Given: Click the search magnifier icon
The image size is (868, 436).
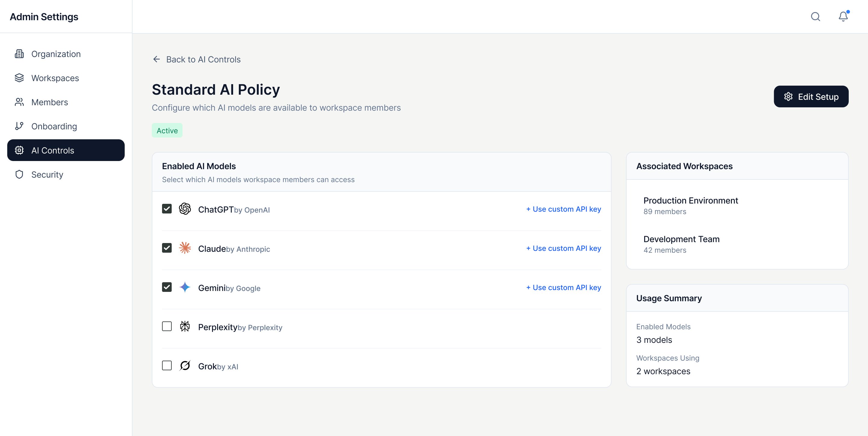Looking at the screenshot, I should 815,17.
